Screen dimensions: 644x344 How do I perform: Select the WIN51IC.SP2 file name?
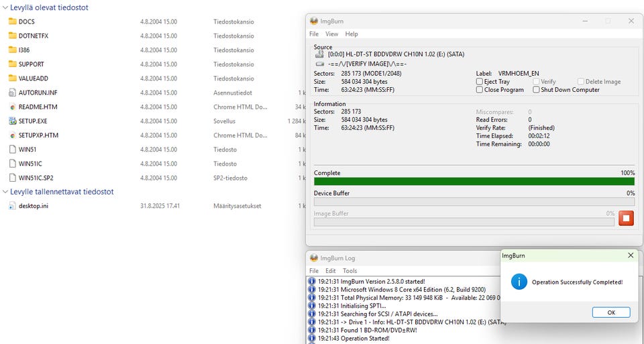[36, 178]
